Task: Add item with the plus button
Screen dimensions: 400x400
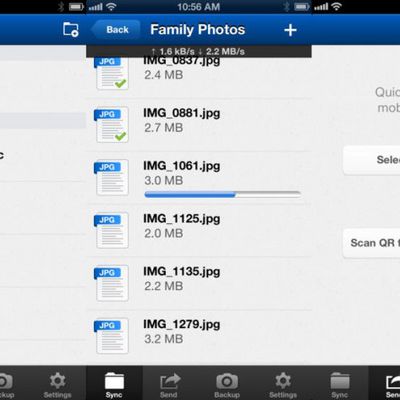Action: [x=290, y=30]
